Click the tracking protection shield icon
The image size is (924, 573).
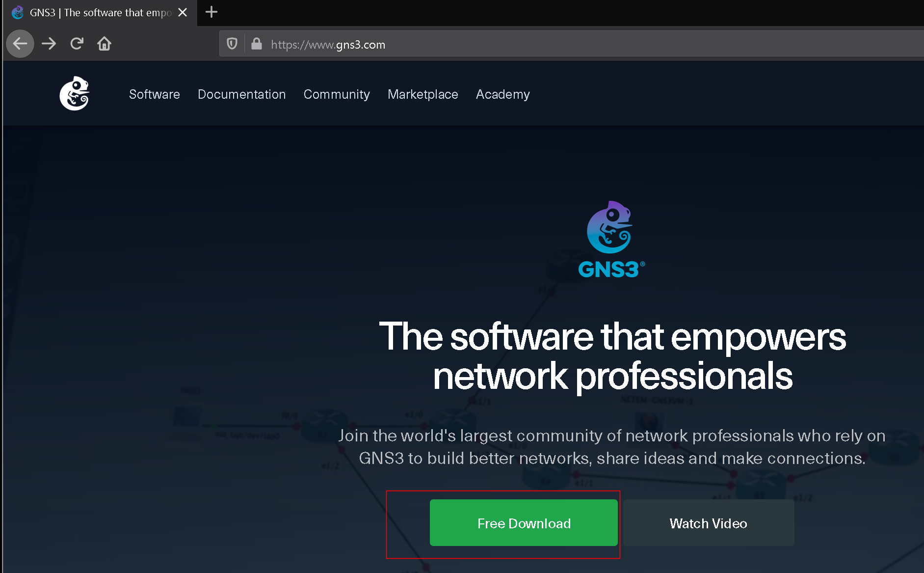coord(232,44)
